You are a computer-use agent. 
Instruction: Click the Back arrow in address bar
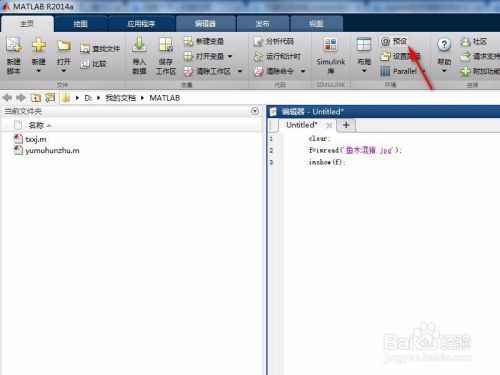pos(7,98)
